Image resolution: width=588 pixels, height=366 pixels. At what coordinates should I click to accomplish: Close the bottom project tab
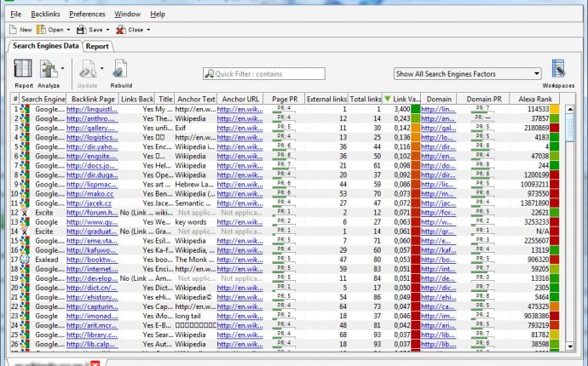click(95, 363)
